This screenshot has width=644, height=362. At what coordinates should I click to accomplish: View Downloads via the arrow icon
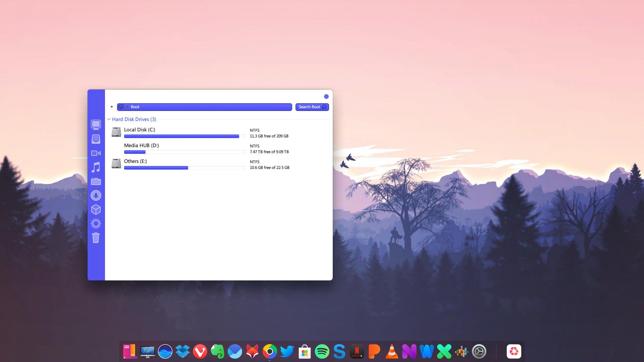(x=96, y=195)
